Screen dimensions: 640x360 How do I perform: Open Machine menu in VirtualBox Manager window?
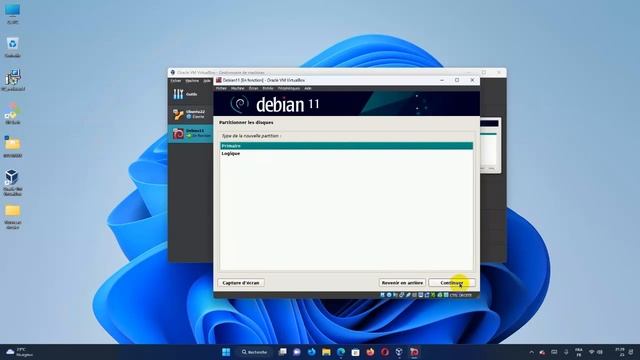192,81
